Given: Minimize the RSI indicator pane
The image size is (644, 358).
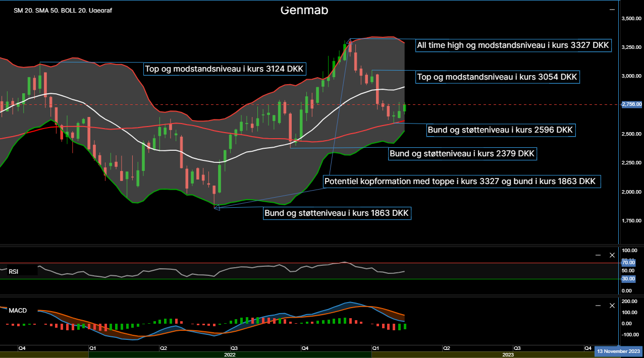Looking at the screenshot, I should tap(598, 255).
